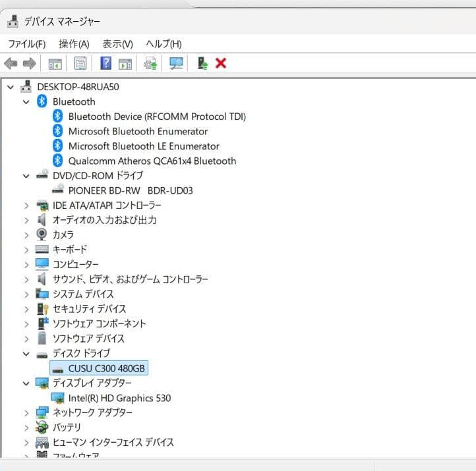
Task: Expand the コンピューター category chevron
Action: pos(26,265)
